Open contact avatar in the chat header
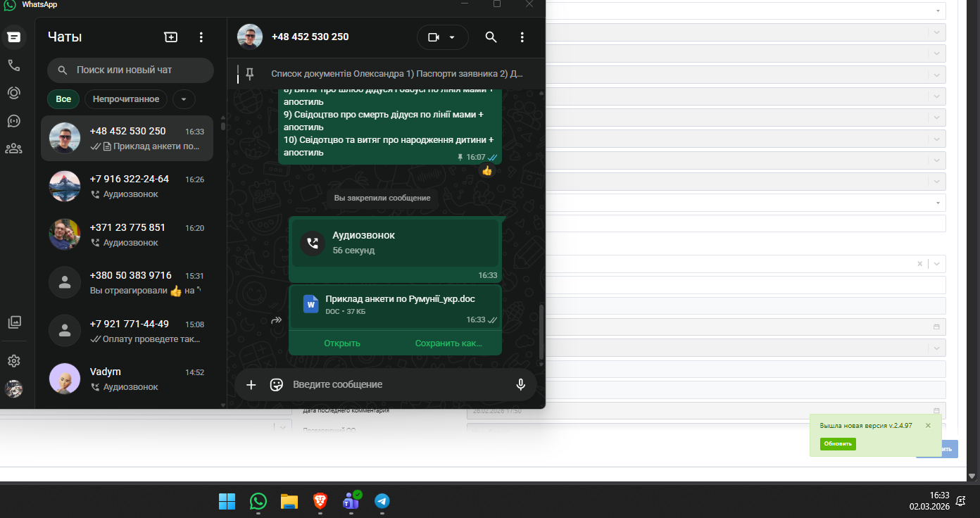The width and height of the screenshot is (980, 518). (x=250, y=37)
